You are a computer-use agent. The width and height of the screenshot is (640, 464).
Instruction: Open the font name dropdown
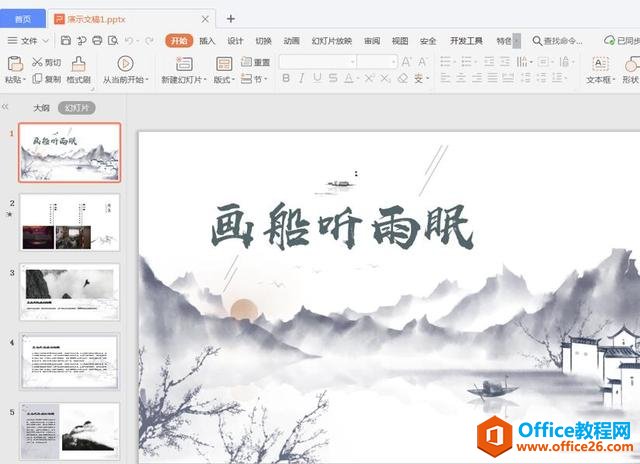[353, 62]
